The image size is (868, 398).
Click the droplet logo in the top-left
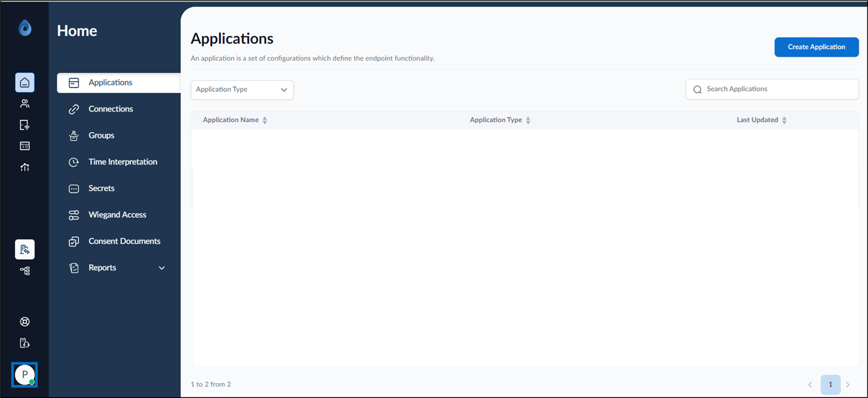click(x=25, y=28)
